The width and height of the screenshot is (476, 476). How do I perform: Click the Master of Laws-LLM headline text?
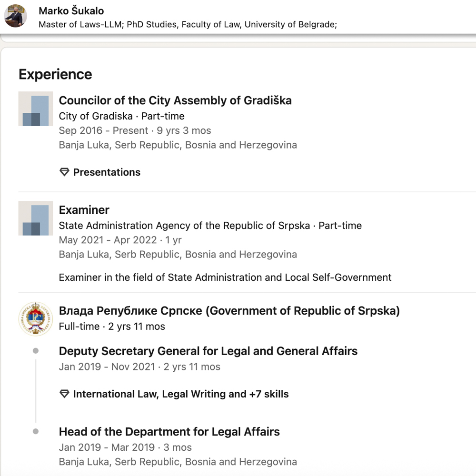click(188, 24)
